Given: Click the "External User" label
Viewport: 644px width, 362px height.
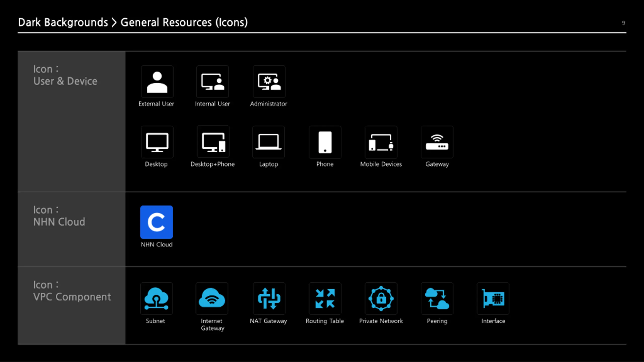Looking at the screenshot, I should (x=156, y=104).
